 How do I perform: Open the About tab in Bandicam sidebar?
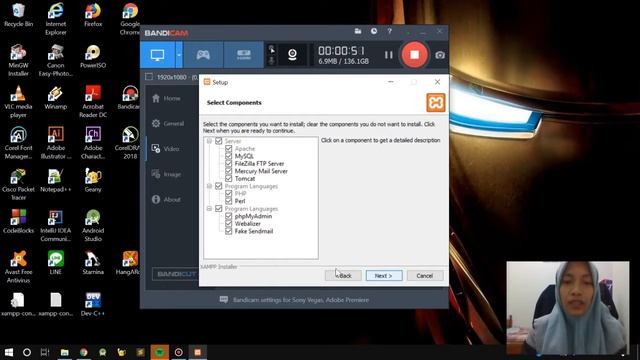[x=167, y=200]
